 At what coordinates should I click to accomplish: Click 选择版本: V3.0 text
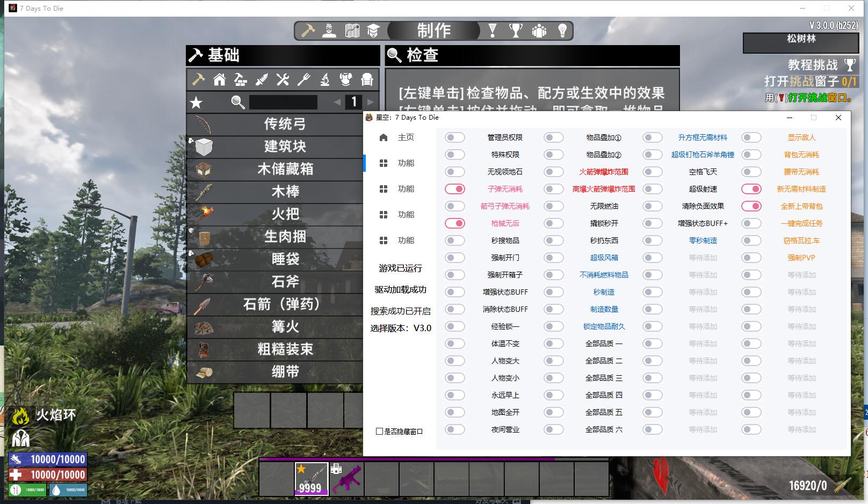coord(401,328)
